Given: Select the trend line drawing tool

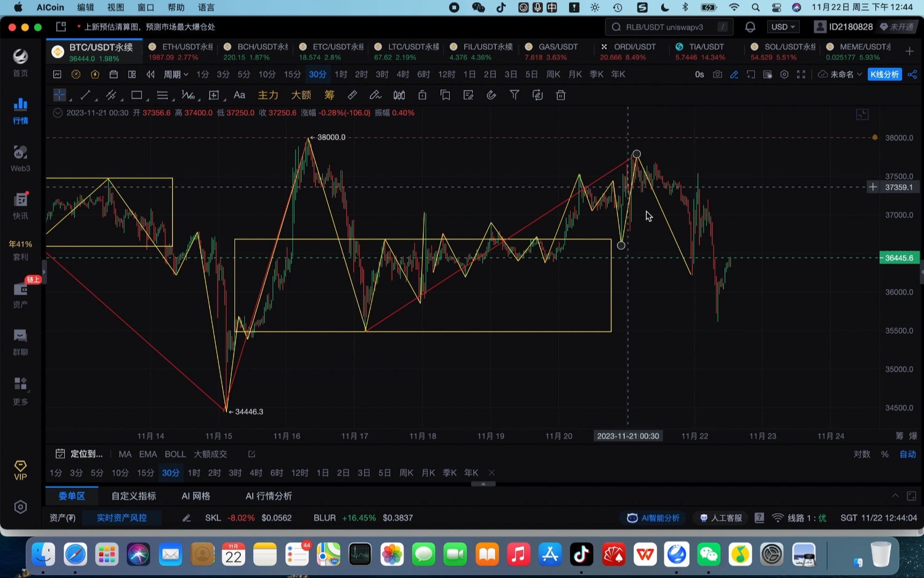Looking at the screenshot, I should (x=85, y=95).
